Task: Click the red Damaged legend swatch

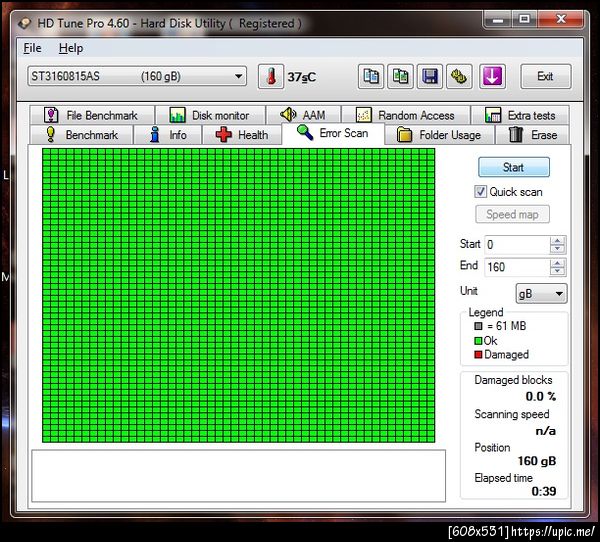Action: pyautogui.click(x=478, y=354)
